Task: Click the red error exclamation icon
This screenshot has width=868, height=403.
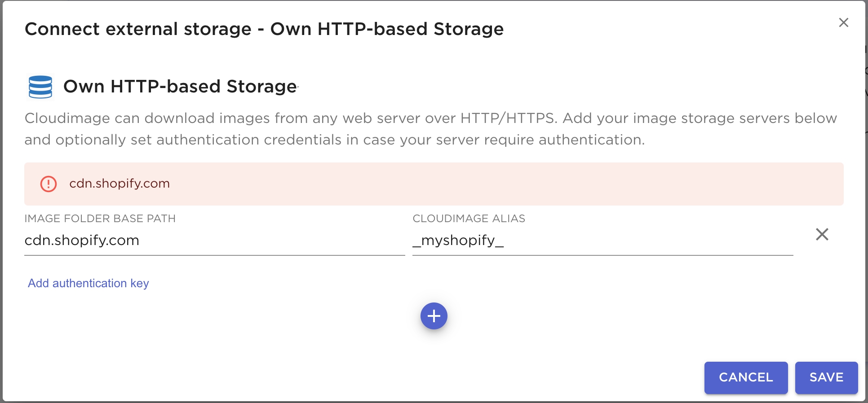Action: [49, 184]
